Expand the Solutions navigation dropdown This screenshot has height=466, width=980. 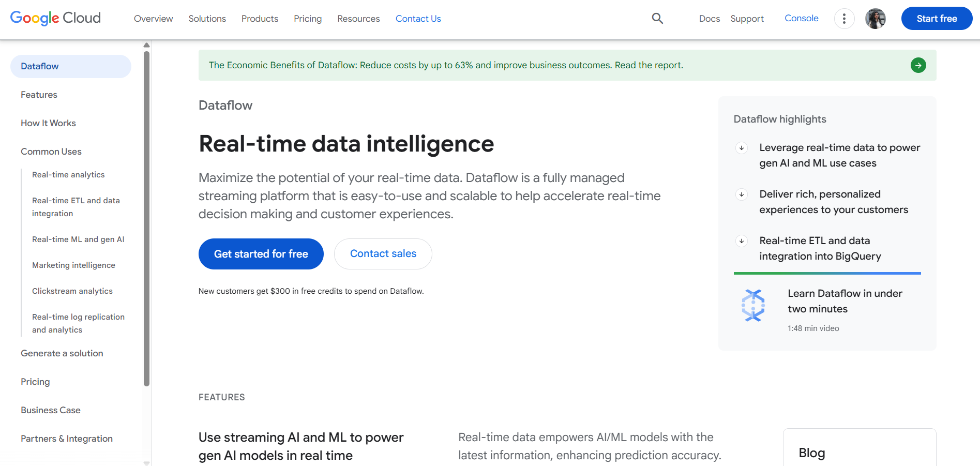coord(207,18)
